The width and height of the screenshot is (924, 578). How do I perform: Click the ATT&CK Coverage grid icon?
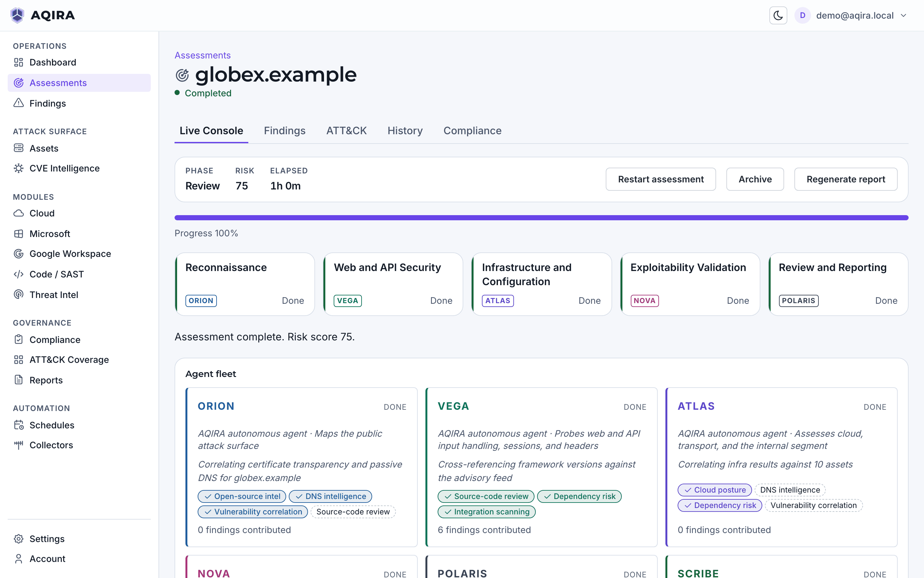click(x=19, y=359)
